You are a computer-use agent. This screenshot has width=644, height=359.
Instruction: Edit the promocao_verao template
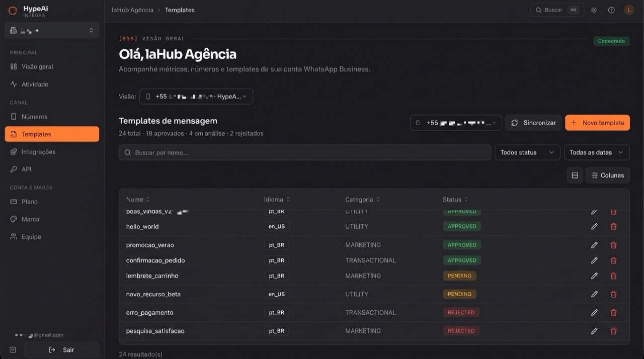click(594, 245)
